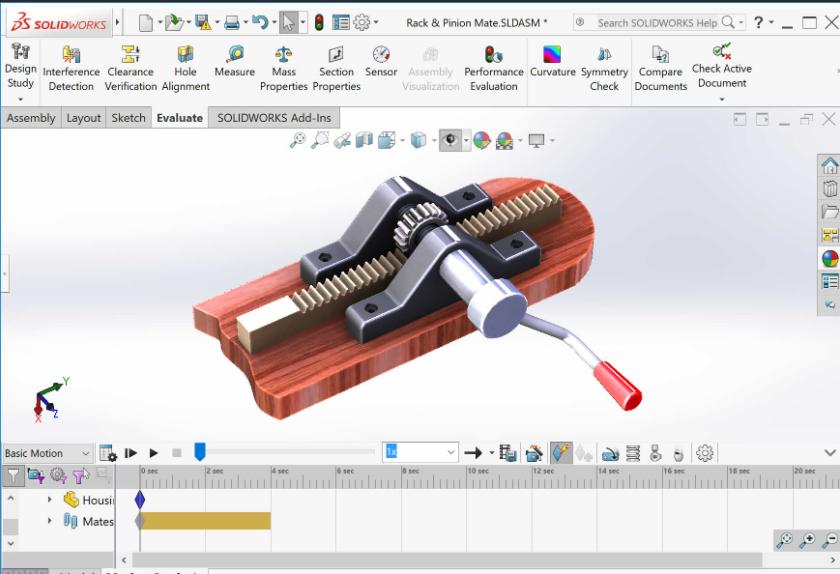Toggle the Autokey button in motion toolbar

coord(561,453)
